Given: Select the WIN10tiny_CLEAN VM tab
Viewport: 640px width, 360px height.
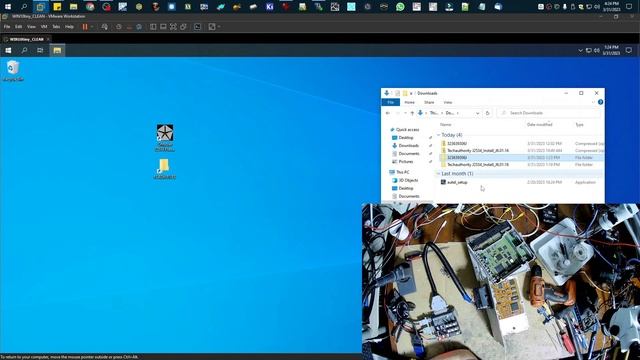Looking at the screenshot, I should coord(26,39).
